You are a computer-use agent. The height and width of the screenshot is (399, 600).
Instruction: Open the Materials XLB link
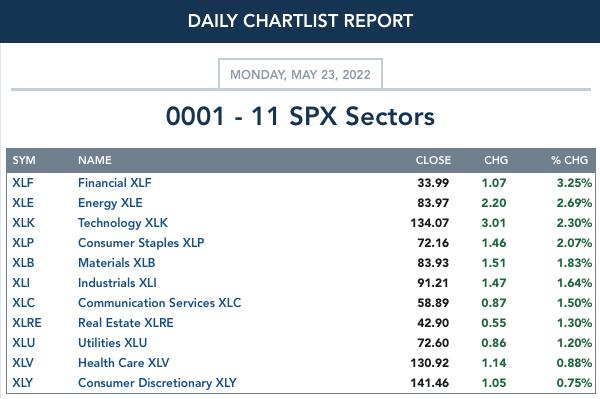click(x=116, y=263)
